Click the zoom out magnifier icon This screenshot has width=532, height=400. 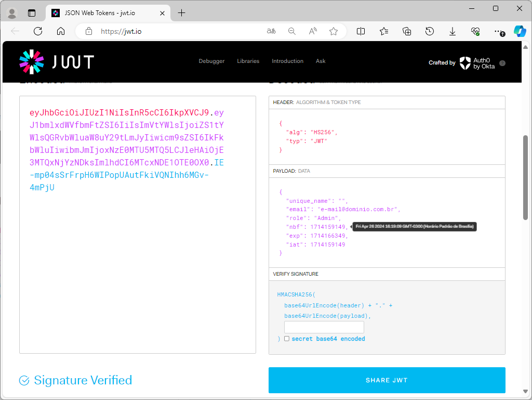coord(292,31)
